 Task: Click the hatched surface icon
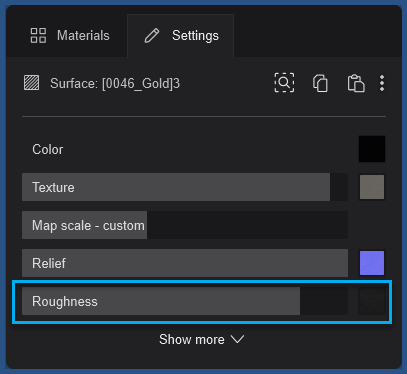click(x=31, y=83)
